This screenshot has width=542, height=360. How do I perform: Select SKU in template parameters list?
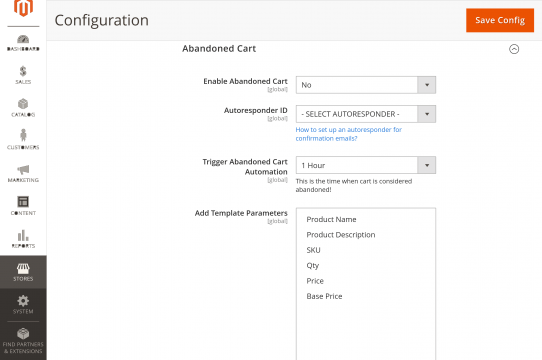tap(313, 250)
